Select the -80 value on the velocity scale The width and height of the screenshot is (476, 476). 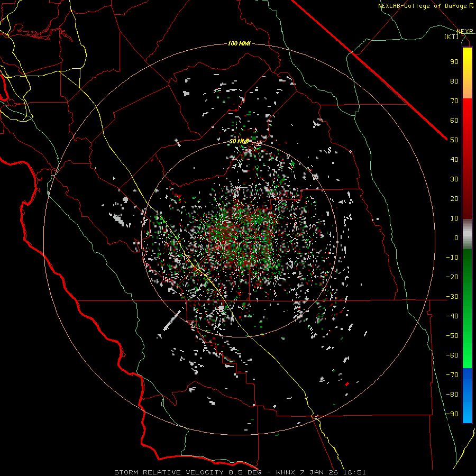[452, 395]
